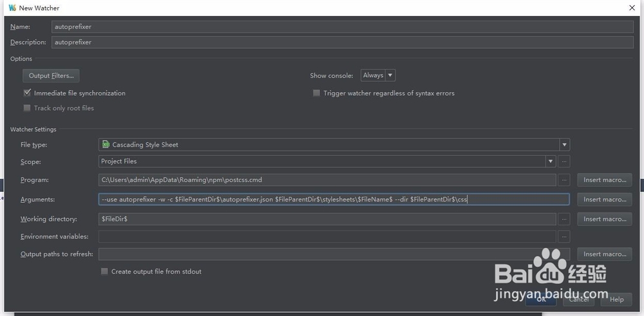The image size is (644, 316).
Task: Select the Cascading Style Sheet combo box
Action: [334, 144]
